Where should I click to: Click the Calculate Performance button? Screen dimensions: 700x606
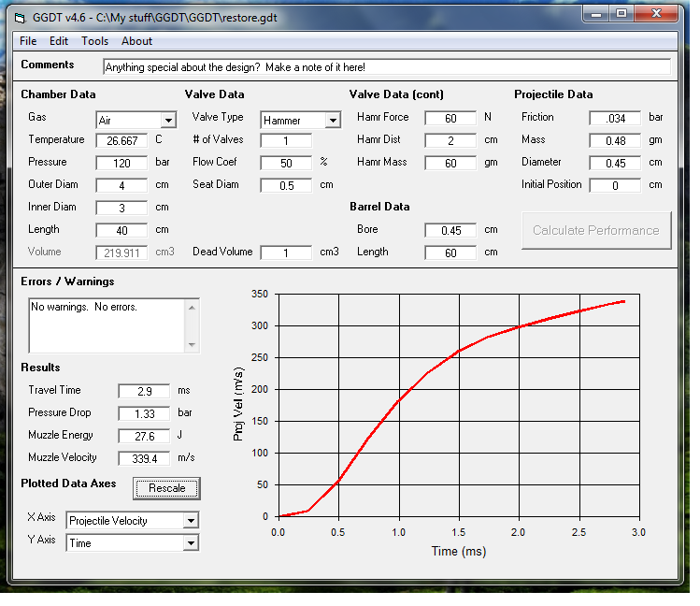click(595, 230)
